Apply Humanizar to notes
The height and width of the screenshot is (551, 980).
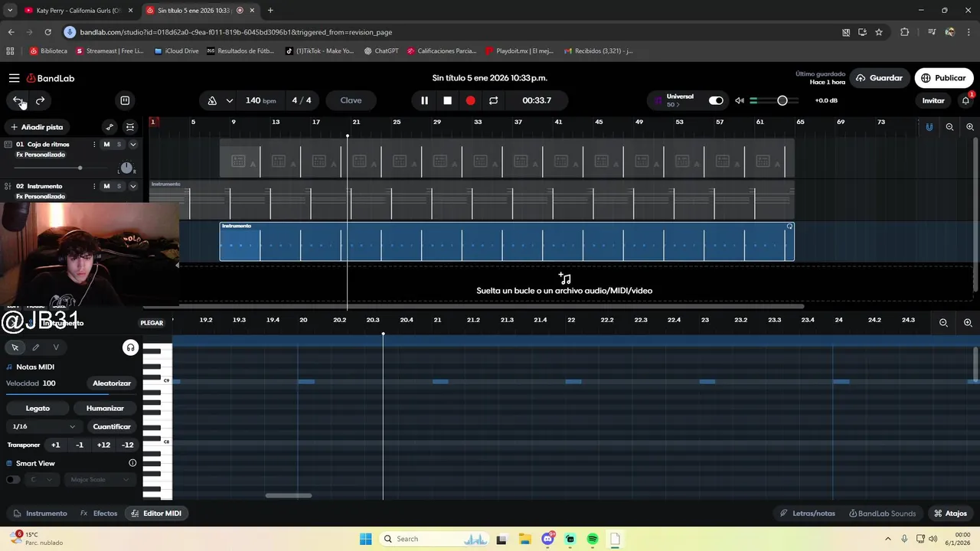click(105, 409)
